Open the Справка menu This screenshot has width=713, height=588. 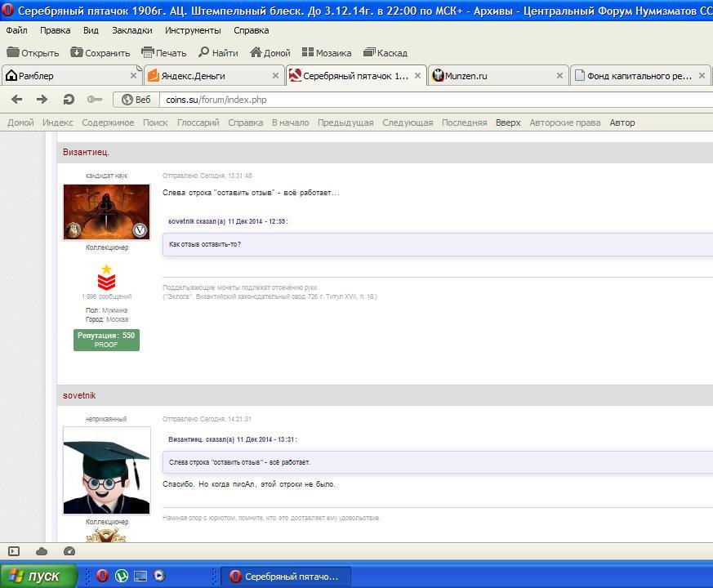coord(251,30)
